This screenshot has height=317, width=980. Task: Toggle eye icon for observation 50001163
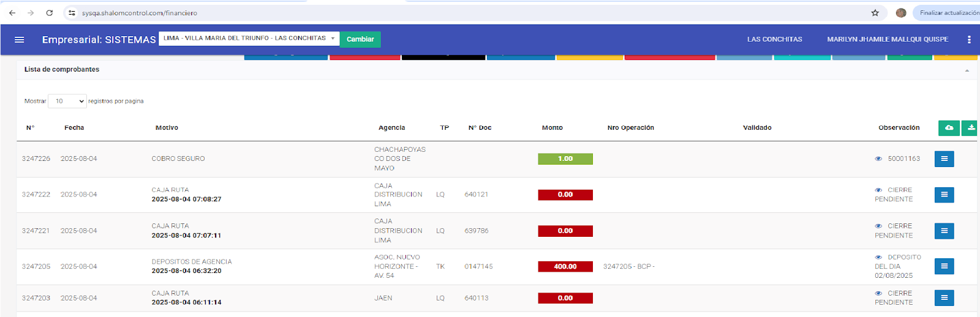click(x=878, y=159)
